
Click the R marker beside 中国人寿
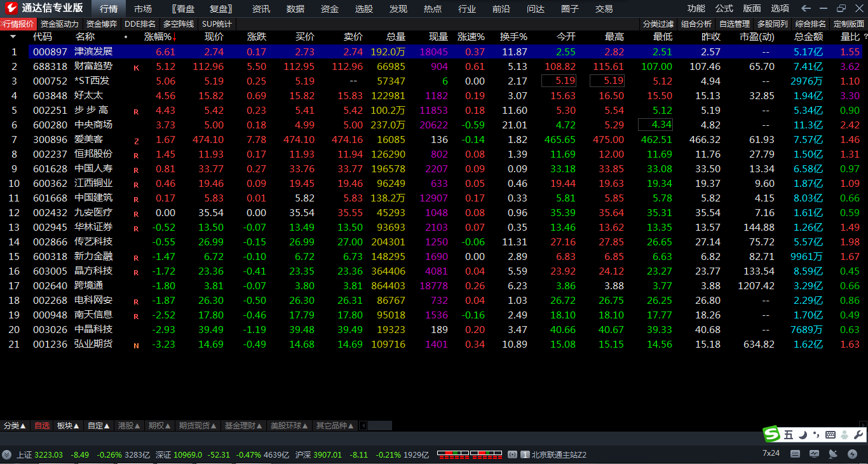(136, 170)
